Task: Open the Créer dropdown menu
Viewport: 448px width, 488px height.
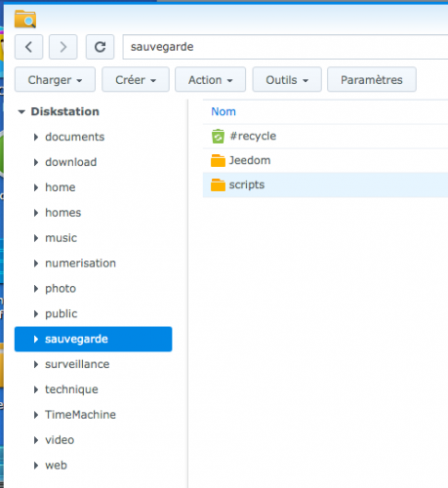Action: click(x=136, y=80)
